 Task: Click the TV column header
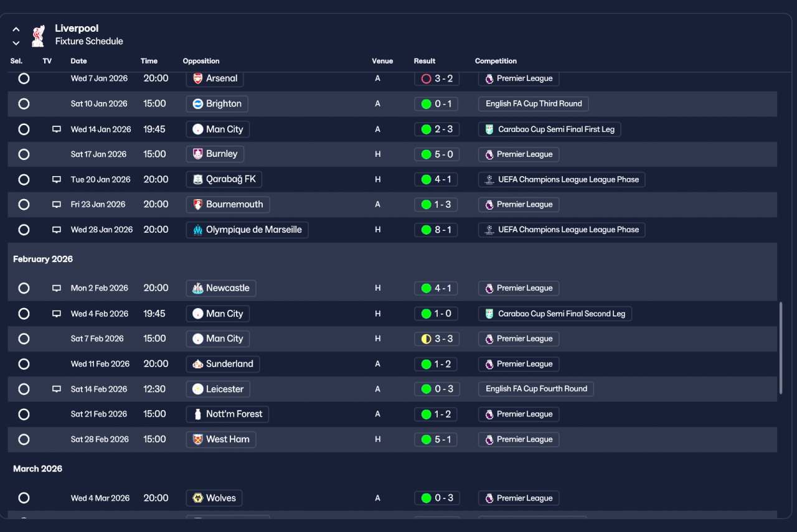tap(47, 61)
